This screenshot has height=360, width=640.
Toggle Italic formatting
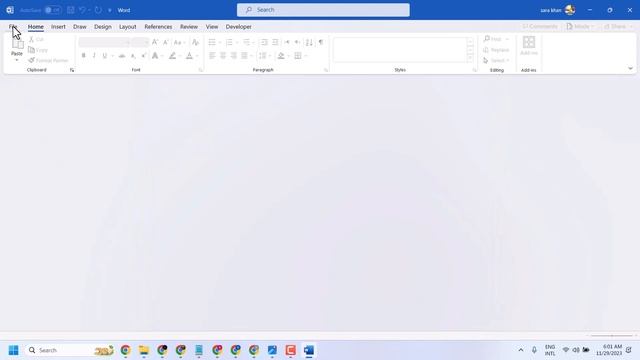tap(94, 56)
